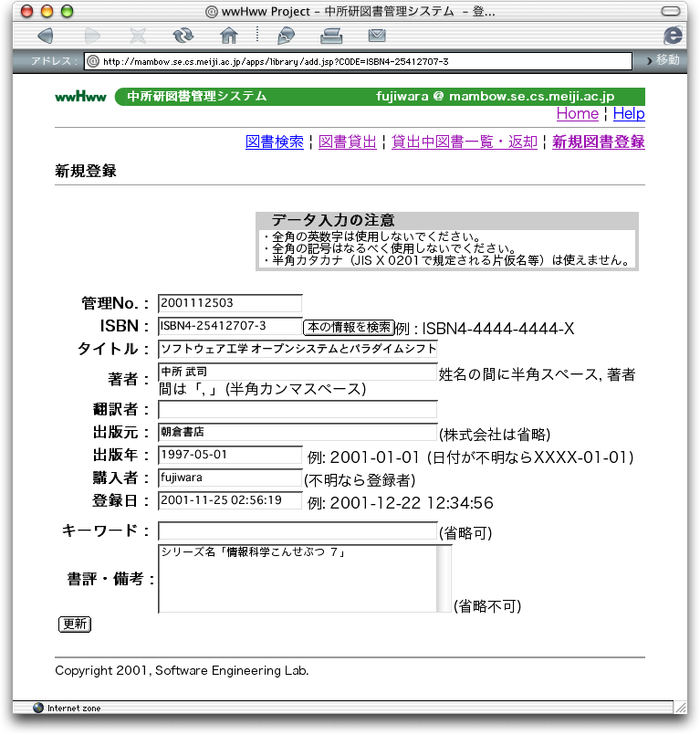Open Mail with the envelope icon
Image resolution: width=700 pixels, height=735 pixels.
point(377,36)
